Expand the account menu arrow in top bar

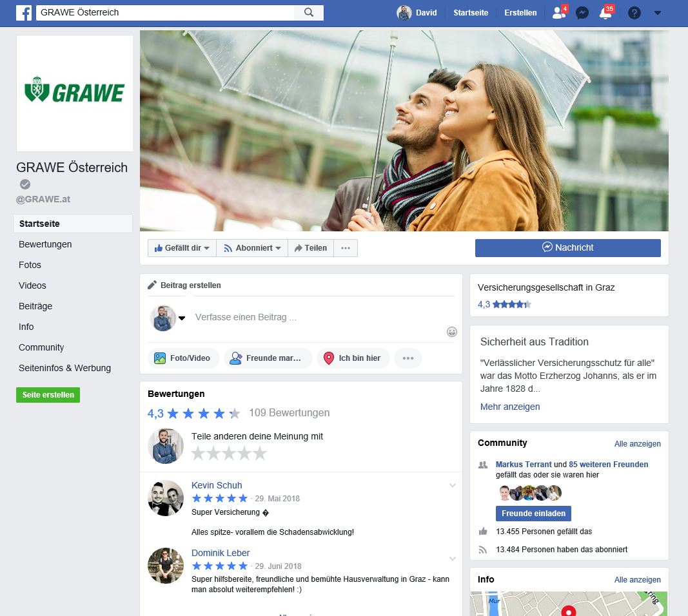[658, 13]
